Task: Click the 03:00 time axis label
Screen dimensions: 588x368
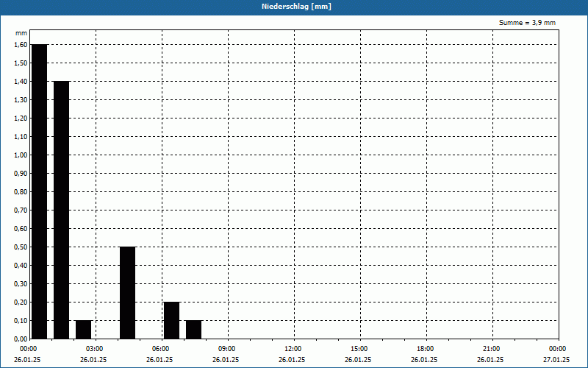Action: (95, 349)
